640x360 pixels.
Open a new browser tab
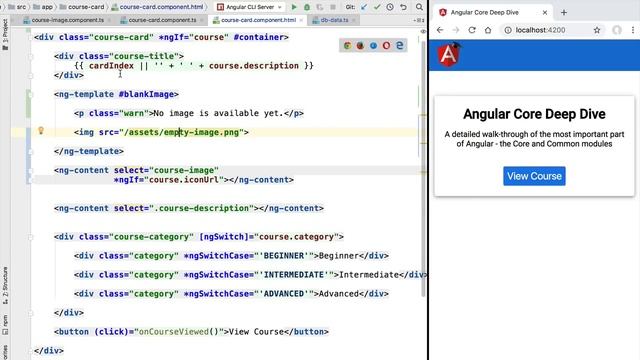[564, 13]
